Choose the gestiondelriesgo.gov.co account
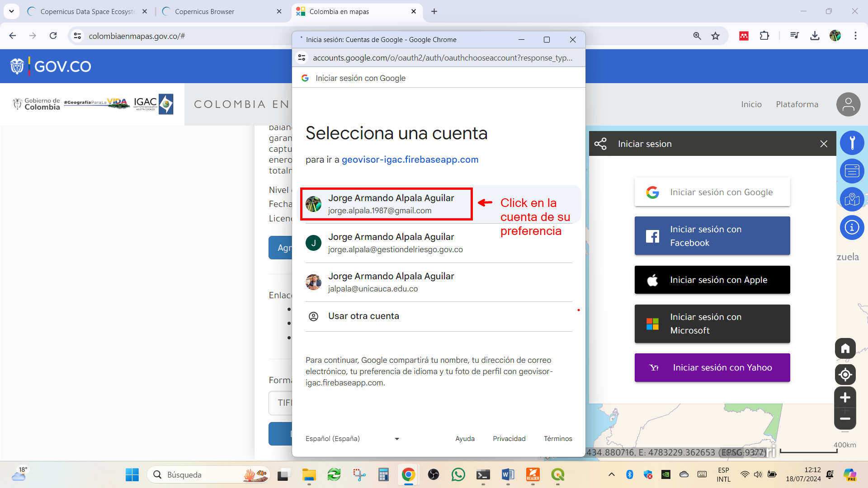 439,243
